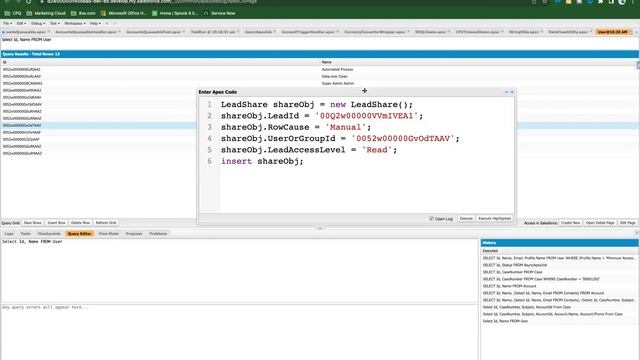This screenshot has width=640, height=360.
Task: Open the File menu
Action: click(7, 23)
